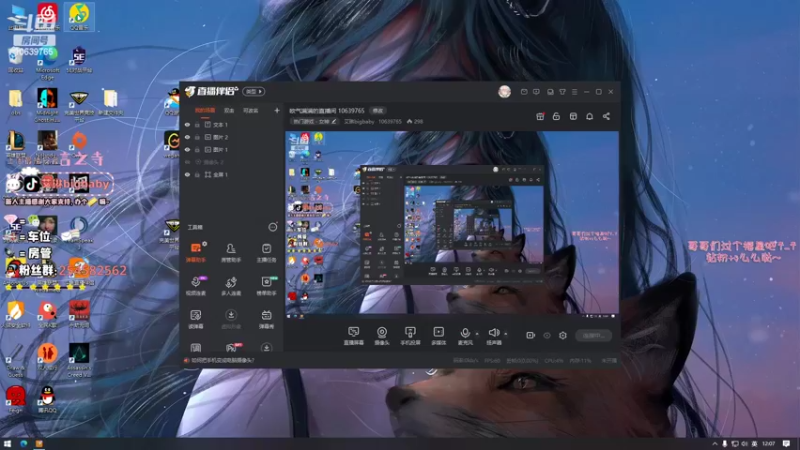
Task: Open the feedback chat icon in title bar
Action: (x=536, y=92)
